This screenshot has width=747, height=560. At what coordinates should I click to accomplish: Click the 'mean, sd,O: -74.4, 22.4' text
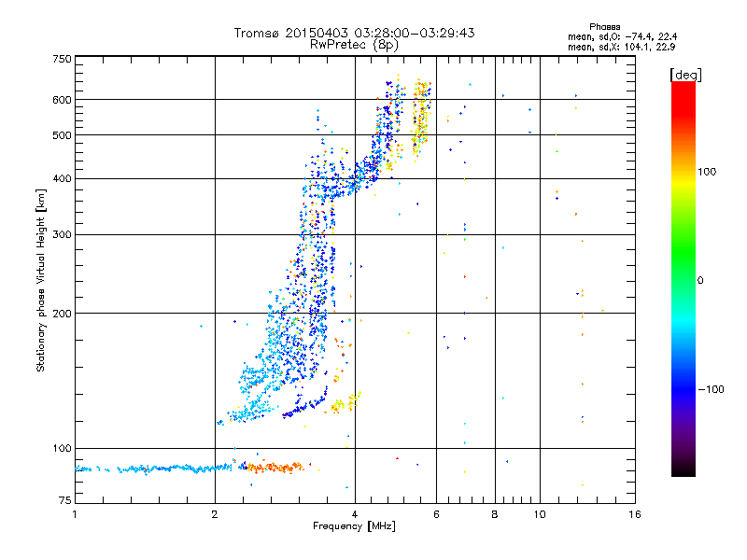622,36
